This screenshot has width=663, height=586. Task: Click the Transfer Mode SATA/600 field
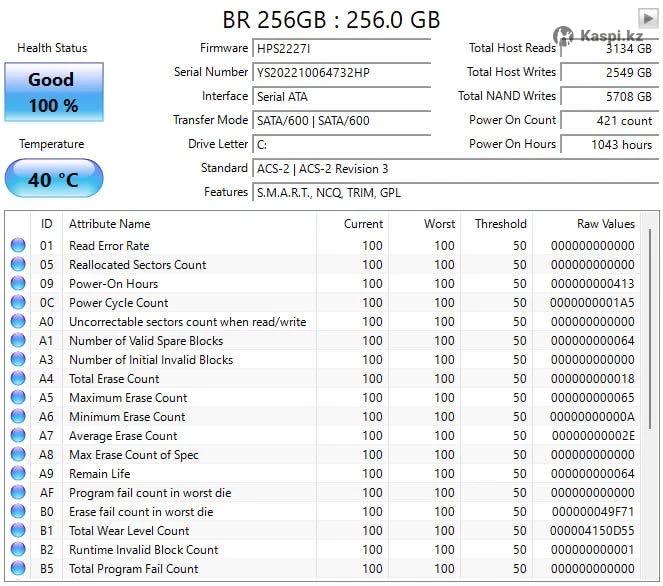[x=341, y=121]
